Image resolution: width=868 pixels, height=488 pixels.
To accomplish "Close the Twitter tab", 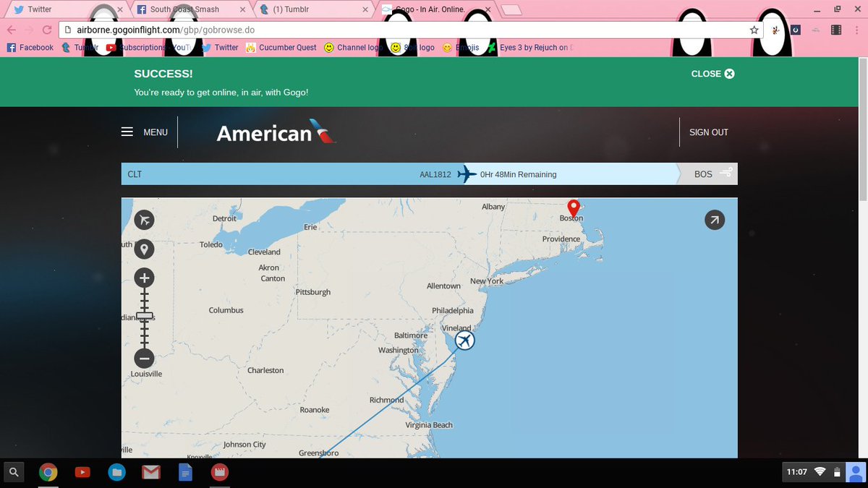I will 119,9.
